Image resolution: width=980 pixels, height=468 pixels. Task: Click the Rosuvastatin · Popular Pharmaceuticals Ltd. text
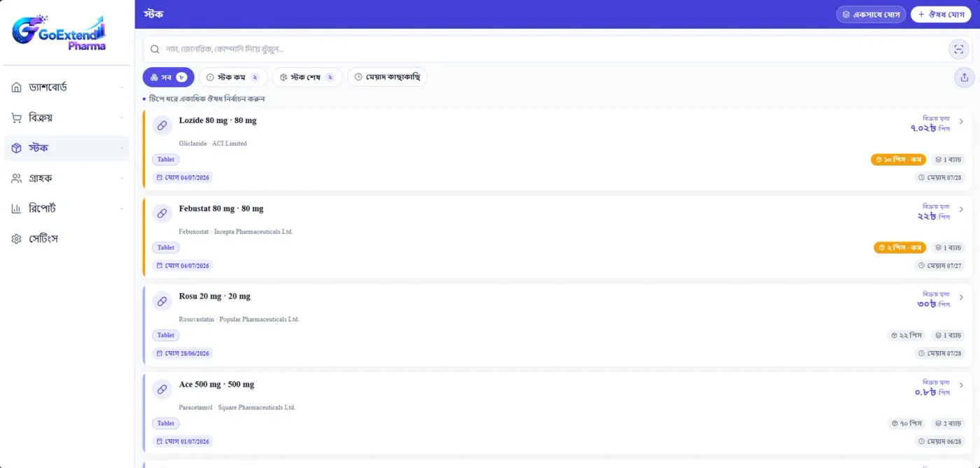(239, 319)
